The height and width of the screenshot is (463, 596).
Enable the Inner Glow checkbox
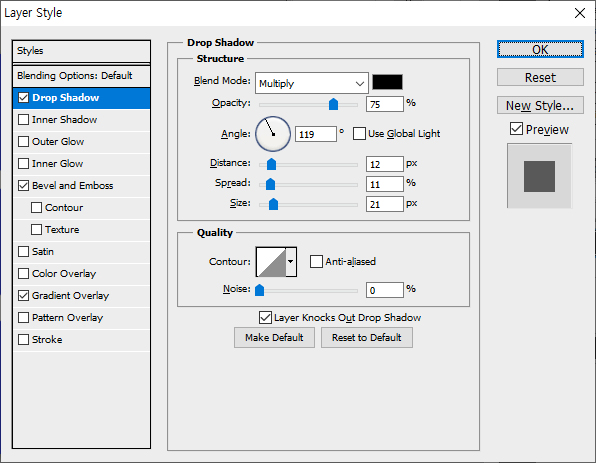(24, 164)
